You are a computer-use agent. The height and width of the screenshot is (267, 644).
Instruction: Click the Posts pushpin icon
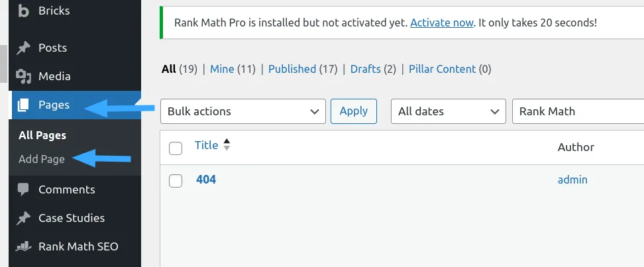(23, 48)
